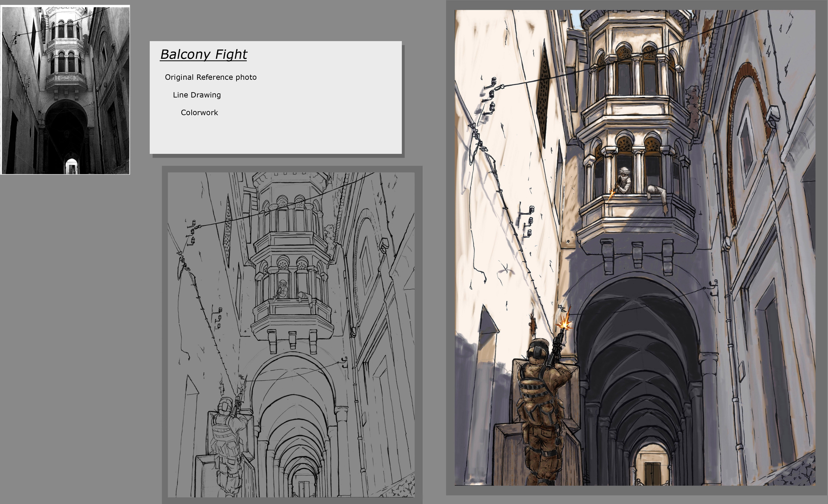Screen dimensions: 828x504
Task: Click the 'Balcony Fight' title text
Action: point(204,54)
